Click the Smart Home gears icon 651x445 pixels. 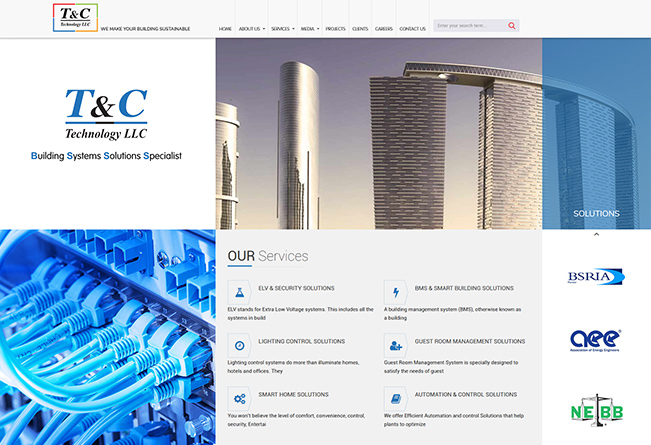pos(239,399)
